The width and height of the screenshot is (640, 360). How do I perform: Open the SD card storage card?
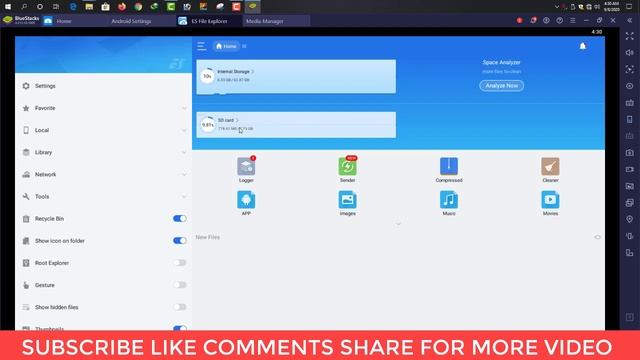click(296, 124)
